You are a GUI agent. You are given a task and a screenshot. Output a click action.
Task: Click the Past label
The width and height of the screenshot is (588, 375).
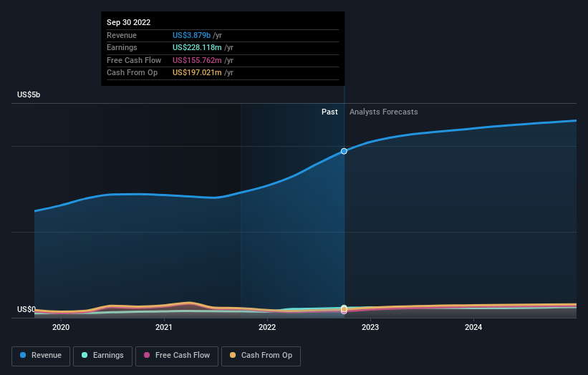[x=329, y=112]
